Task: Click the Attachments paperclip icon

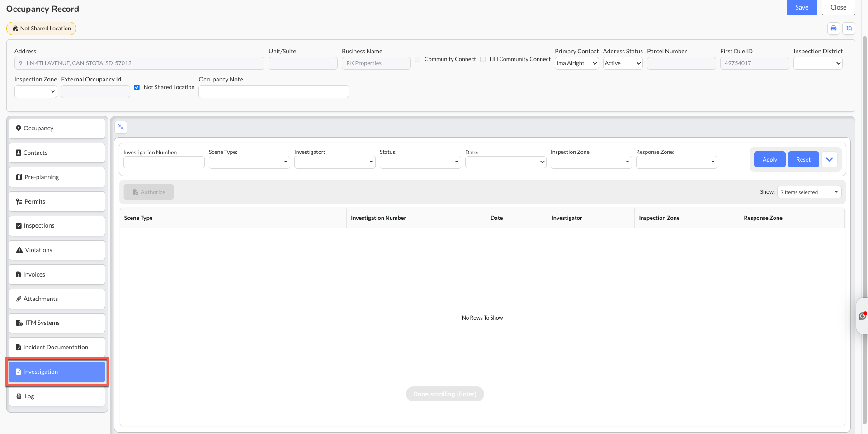Action: pos(19,299)
